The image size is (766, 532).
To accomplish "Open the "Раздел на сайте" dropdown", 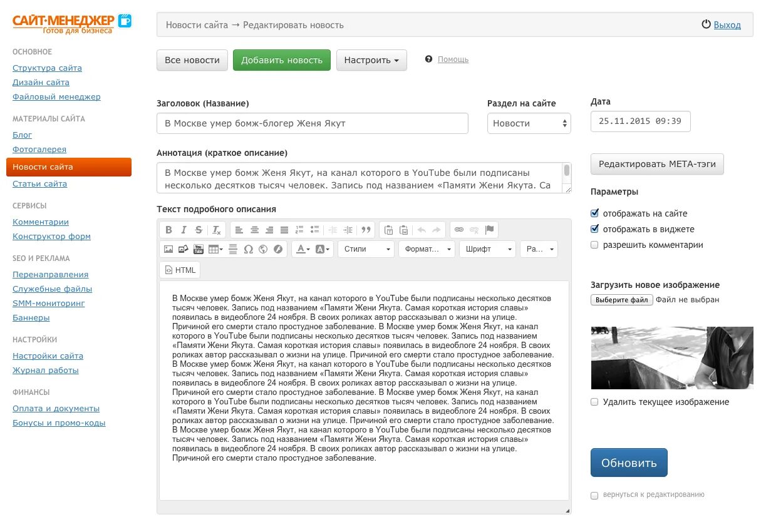I will click(529, 123).
